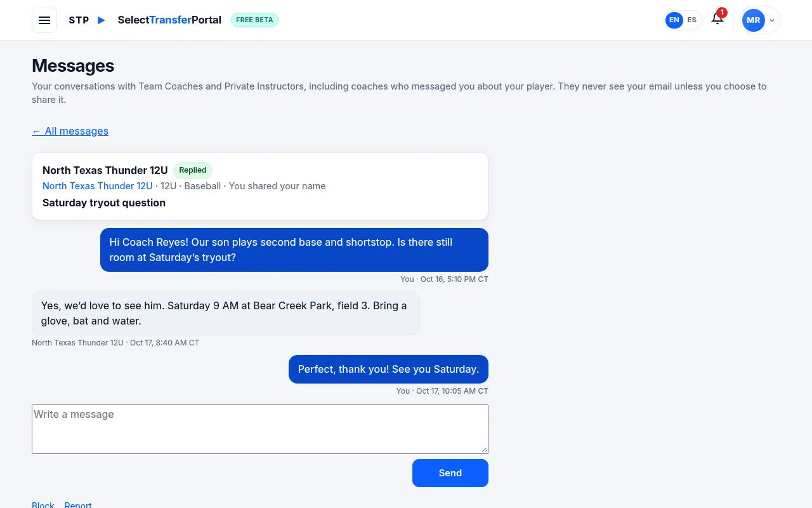Block this conversation
The width and height of the screenshot is (812, 508).
(43, 505)
